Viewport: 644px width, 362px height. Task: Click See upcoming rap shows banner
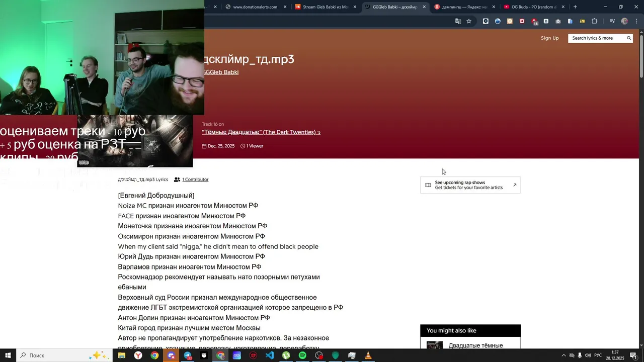(x=470, y=185)
